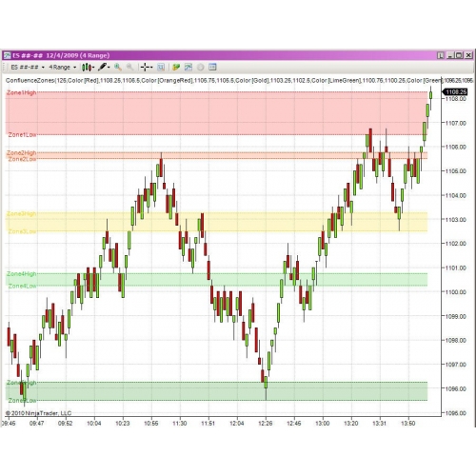Image resolution: width=476 pixels, height=476 pixels.
Task: Click the 12:04 time axis label
Action: (x=237, y=423)
